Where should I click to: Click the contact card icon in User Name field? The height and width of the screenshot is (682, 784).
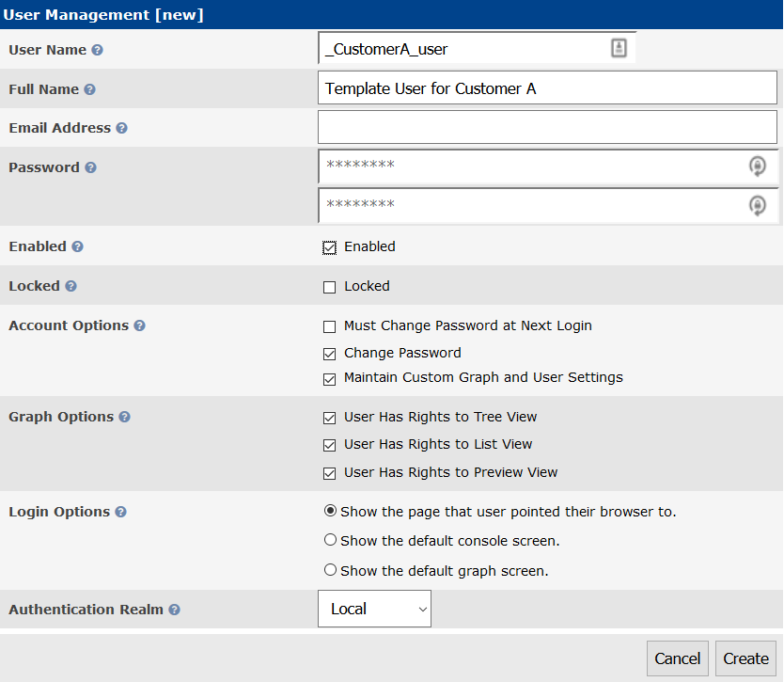pos(619,48)
